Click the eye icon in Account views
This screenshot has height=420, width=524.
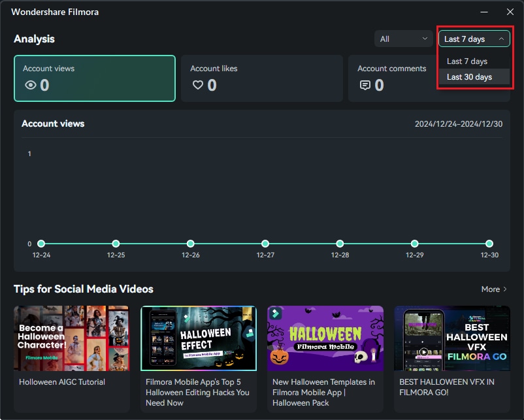pyautogui.click(x=31, y=85)
